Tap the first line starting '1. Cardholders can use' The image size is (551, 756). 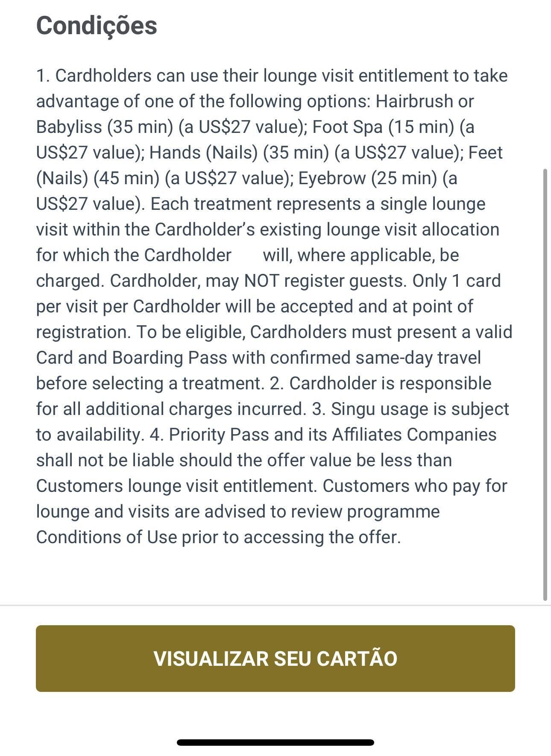click(272, 76)
